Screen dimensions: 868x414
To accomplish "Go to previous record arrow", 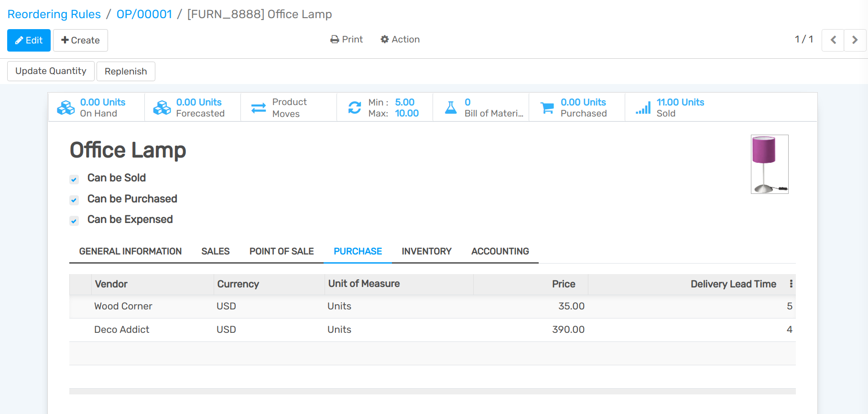I will click(833, 40).
